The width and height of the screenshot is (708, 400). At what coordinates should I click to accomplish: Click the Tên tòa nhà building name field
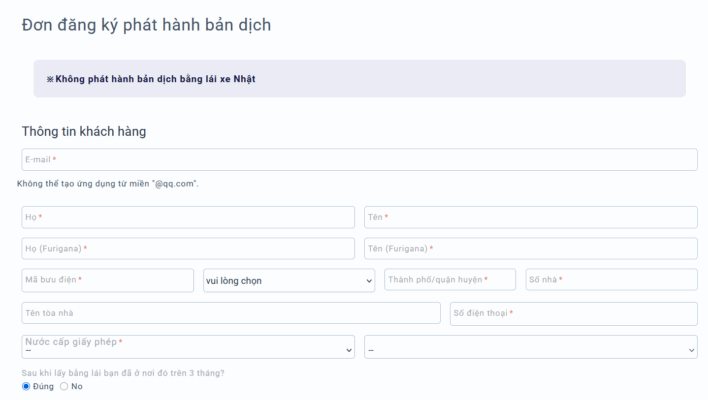click(231, 313)
